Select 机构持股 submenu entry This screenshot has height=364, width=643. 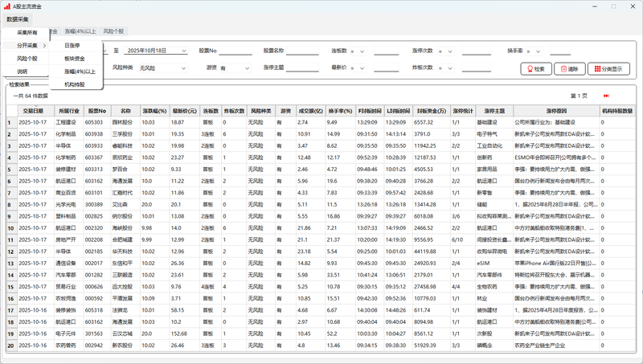[74, 84]
